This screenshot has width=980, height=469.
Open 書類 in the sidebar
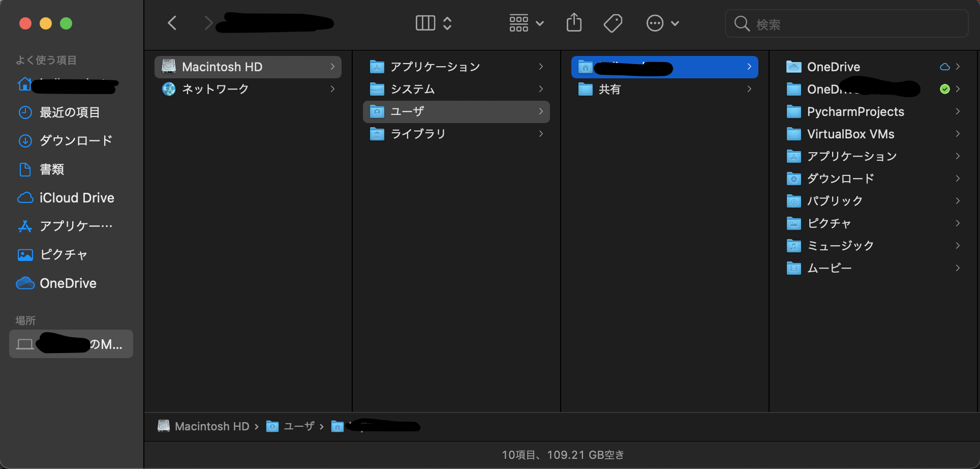click(x=71, y=169)
